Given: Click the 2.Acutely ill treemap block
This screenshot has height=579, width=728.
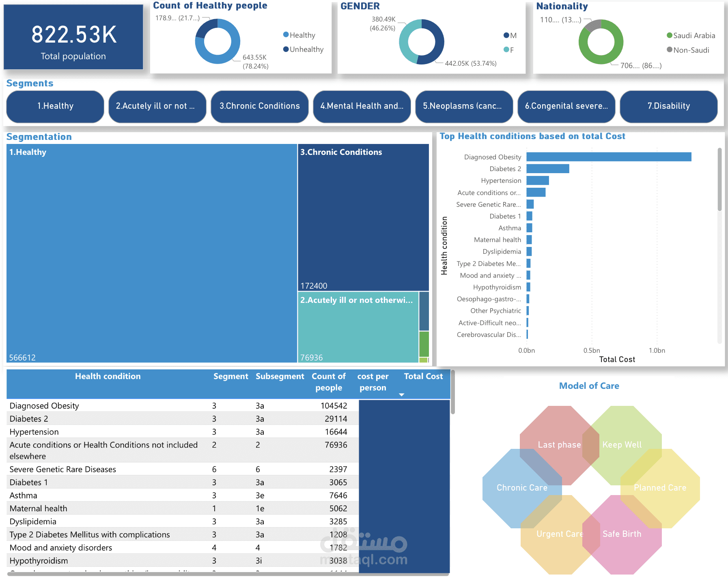Looking at the screenshot, I should point(358,327).
